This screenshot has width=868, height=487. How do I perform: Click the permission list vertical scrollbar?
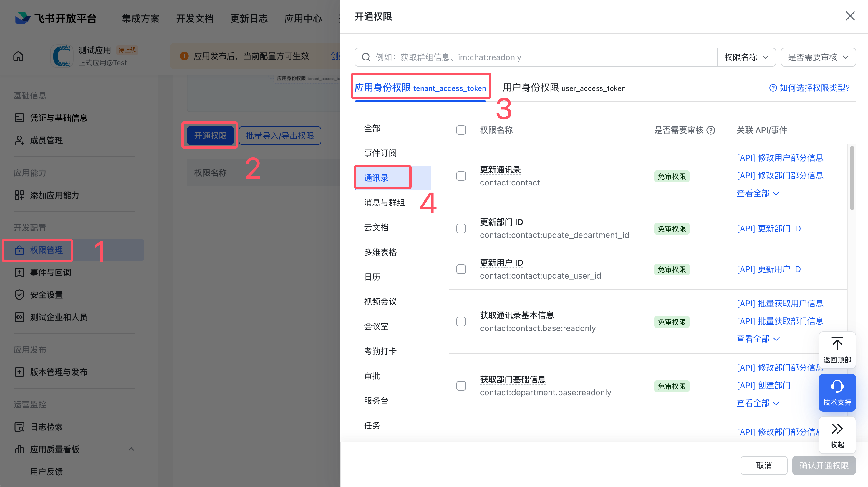852,178
